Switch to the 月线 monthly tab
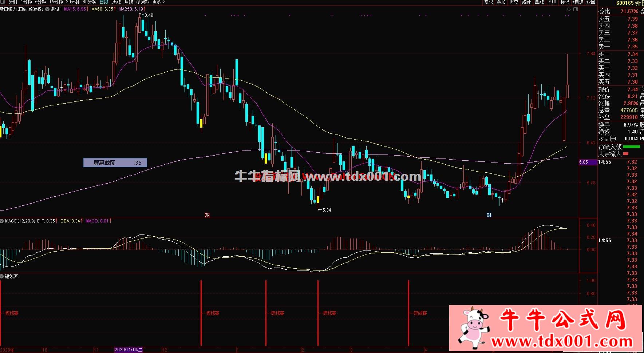The image size is (644, 353). tap(129, 2)
